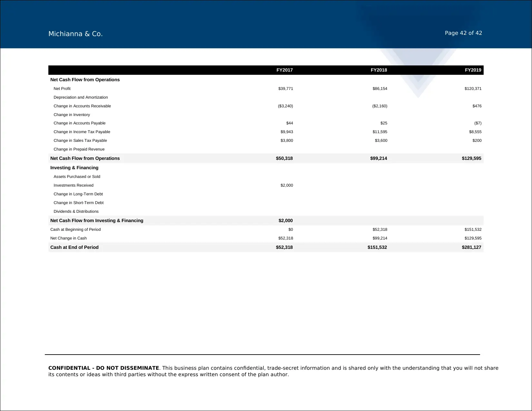This screenshot has height=411, width=532.
Task: Select Change in Sales Tax Payable label
Action: pyautogui.click(x=80, y=141)
